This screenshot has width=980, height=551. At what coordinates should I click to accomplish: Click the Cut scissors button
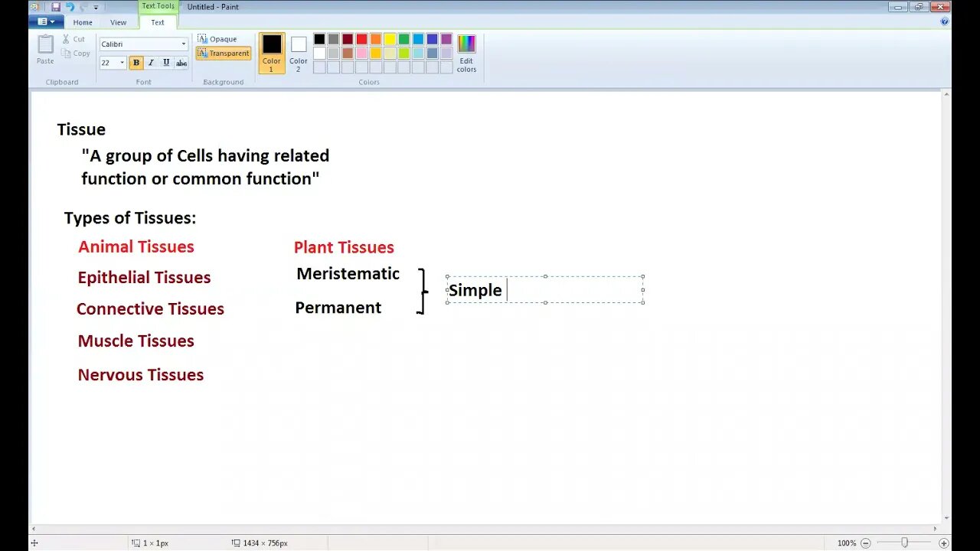(x=73, y=39)
